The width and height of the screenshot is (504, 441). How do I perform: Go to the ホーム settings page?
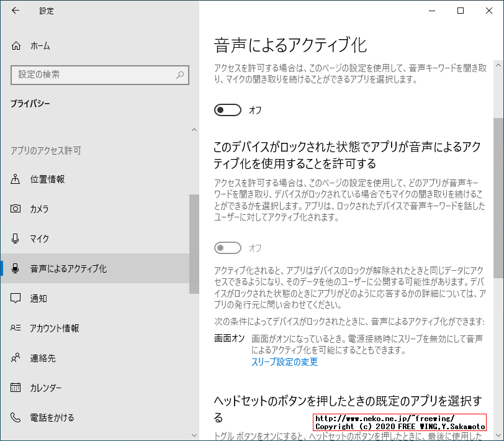tap(34, 45)
